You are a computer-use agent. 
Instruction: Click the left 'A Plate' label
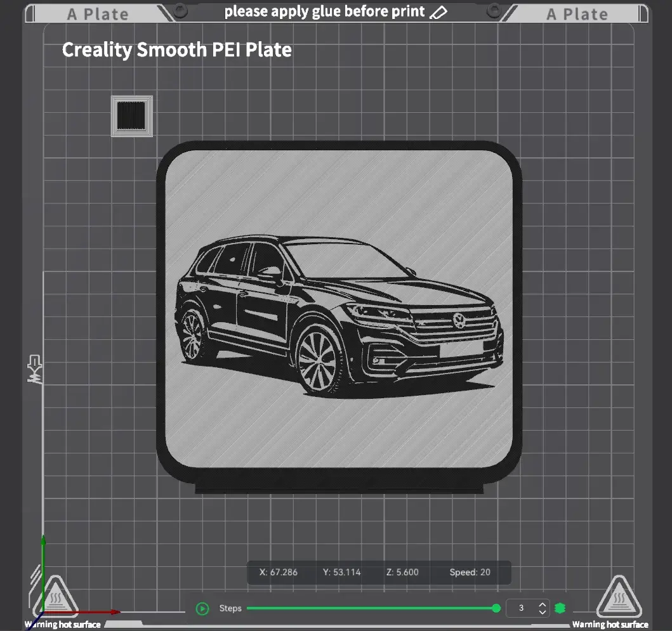[x=98, y=15]
